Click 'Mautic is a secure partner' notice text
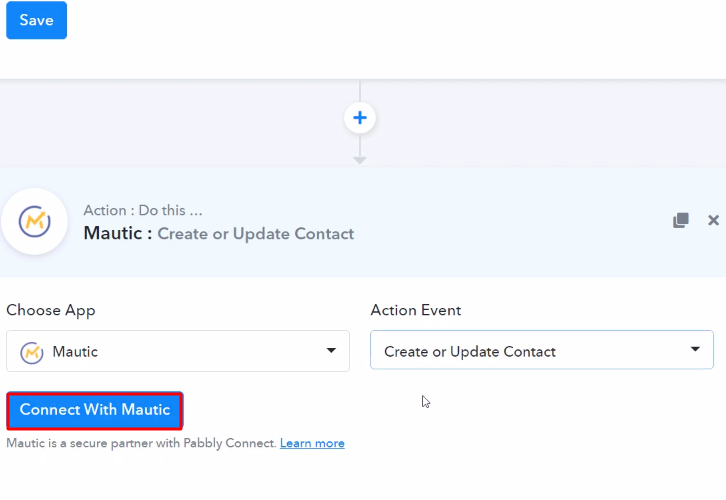Image resolution: width=726 pixels, height=500 pixels. (140, 443)
